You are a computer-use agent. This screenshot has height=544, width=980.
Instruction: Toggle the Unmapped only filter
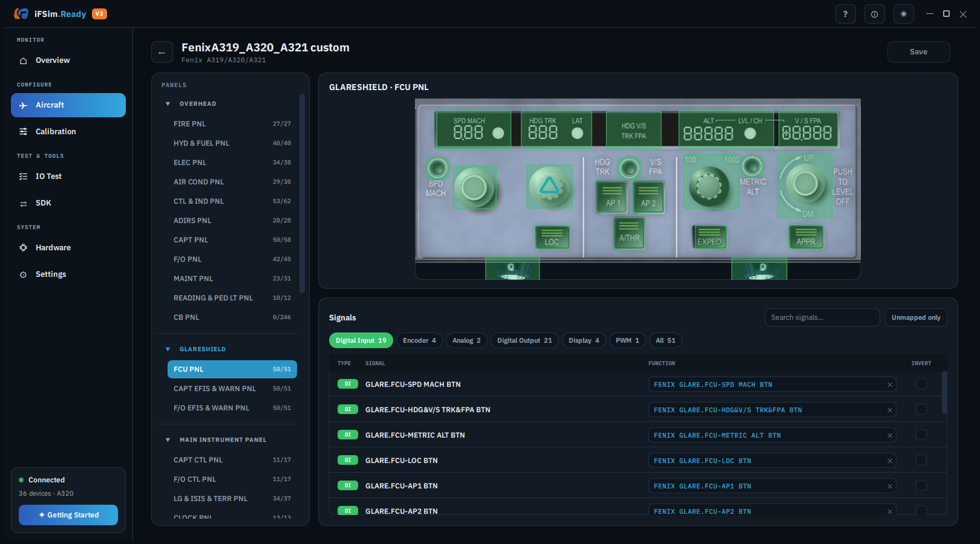pos(916,317)
